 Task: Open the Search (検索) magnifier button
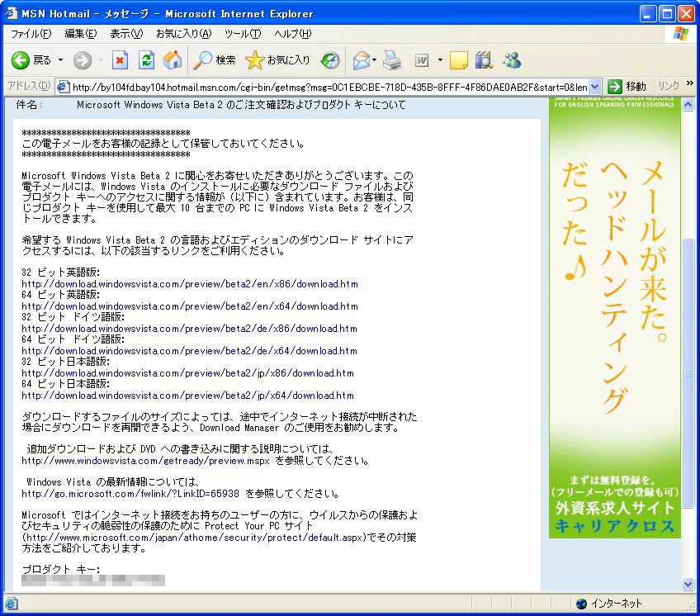215,60
